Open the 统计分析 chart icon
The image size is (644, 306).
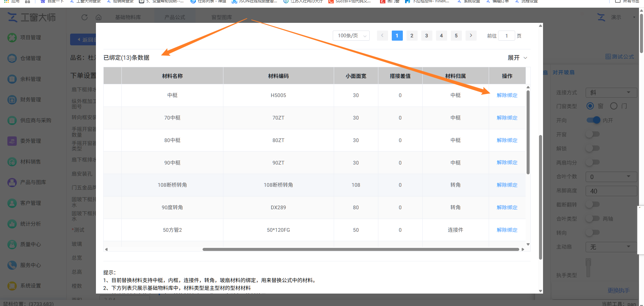click(x=12, y=224)
